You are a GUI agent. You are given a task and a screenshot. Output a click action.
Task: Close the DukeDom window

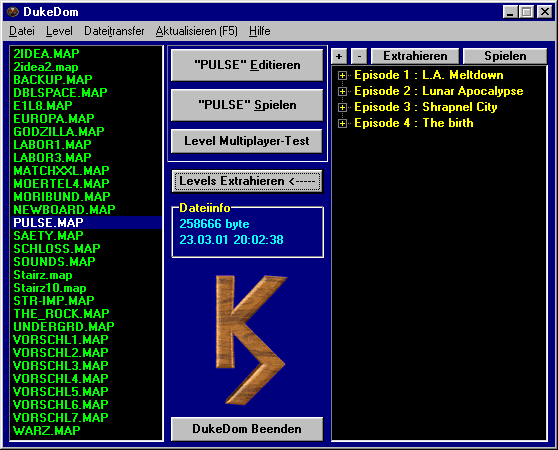pyautogui.click(x=544, y=12)
